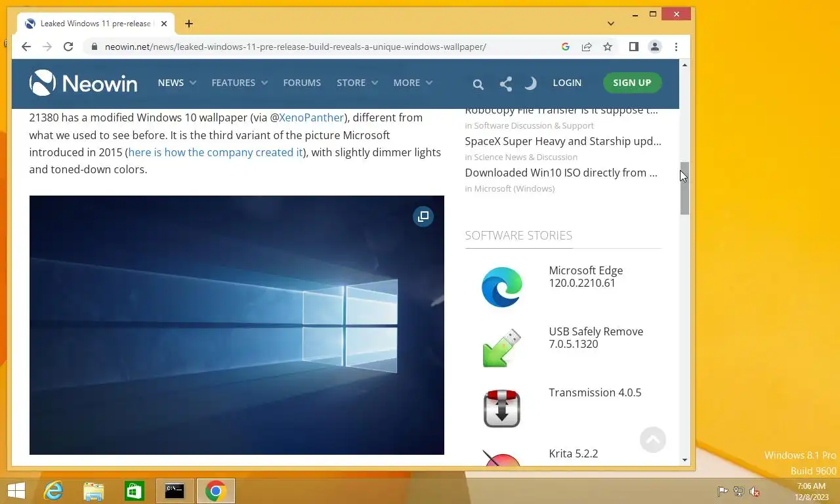Open 'here is how the company created it' link
Viewport: 840px width, 504px height.
coord(215,152)
